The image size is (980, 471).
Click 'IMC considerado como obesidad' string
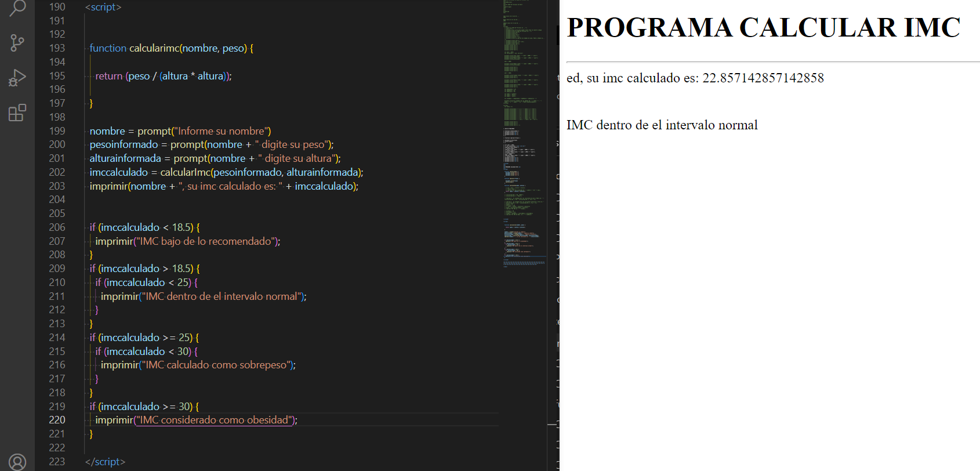coord(214,420)
